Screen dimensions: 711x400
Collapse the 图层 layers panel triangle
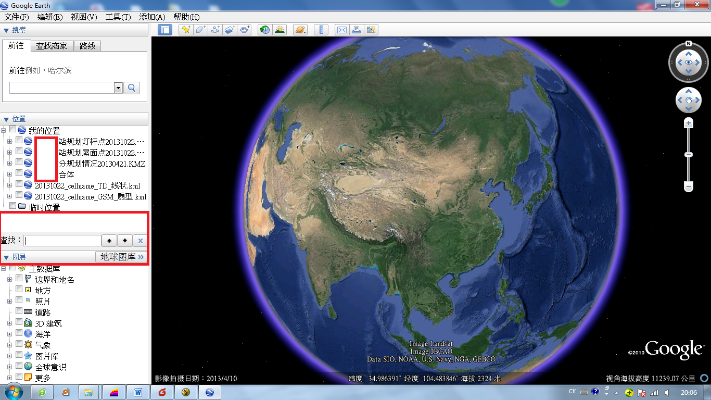click(x=6, y=257)
